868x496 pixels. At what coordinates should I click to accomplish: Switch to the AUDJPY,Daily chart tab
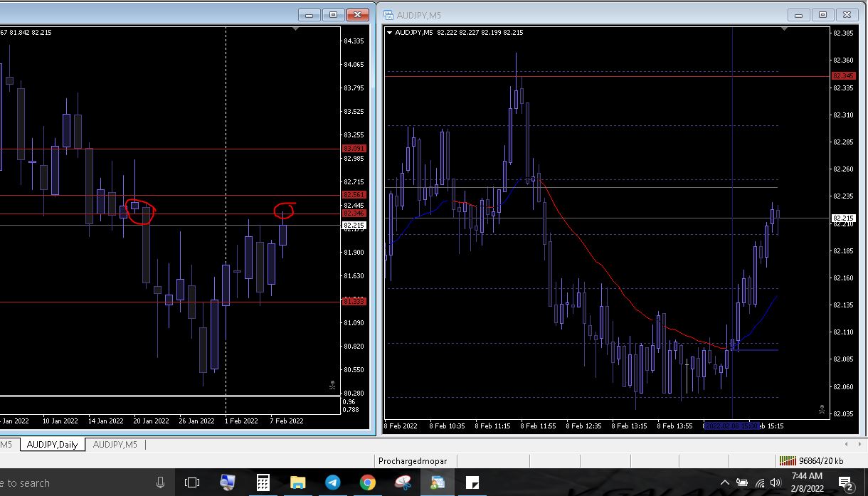(52, 445)
